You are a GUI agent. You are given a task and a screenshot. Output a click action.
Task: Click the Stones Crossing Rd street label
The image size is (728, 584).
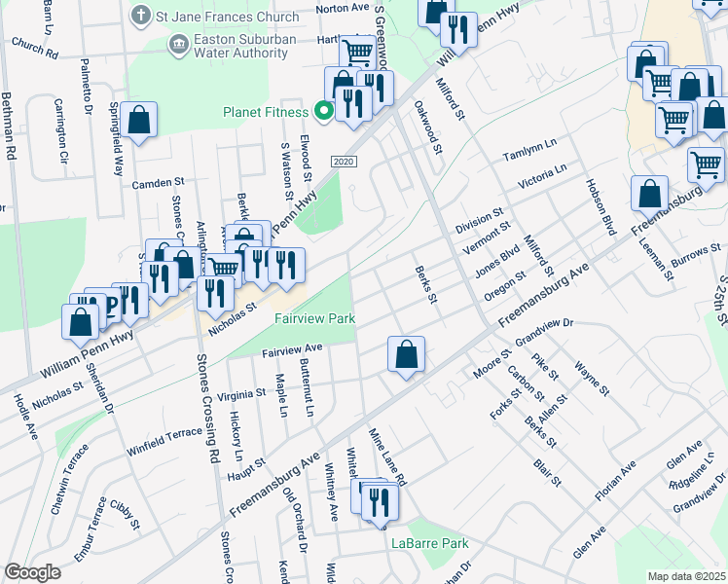pyautogui.click(x=207, y=409)
